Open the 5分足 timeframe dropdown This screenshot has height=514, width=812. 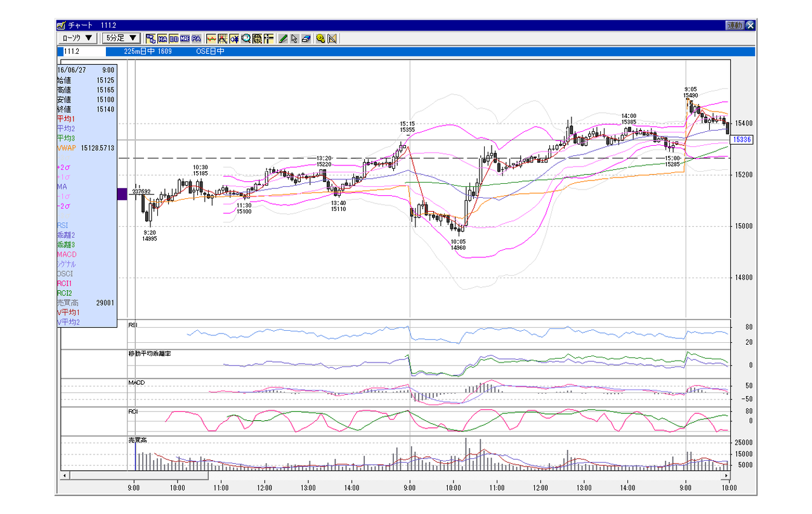(121, 38)
